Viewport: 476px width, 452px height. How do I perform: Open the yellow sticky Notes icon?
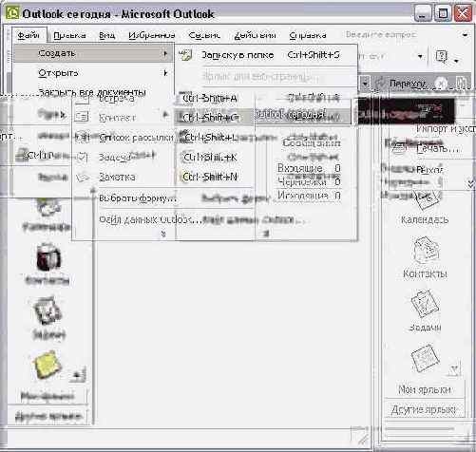coord(48,365)
